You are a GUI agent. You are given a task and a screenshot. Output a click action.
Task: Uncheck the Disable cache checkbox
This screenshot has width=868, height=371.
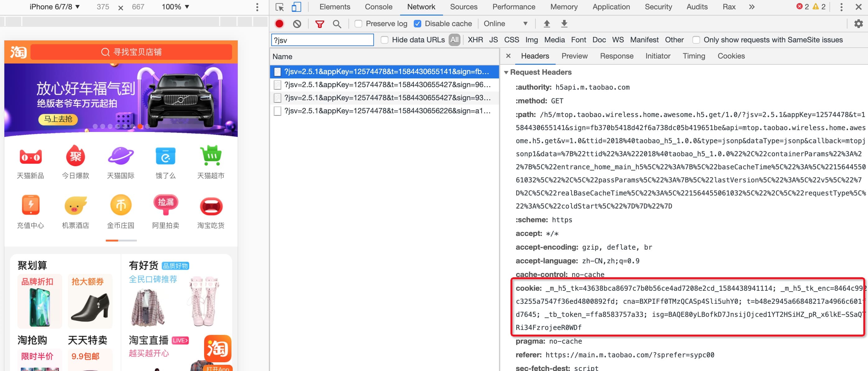(418, 24)
